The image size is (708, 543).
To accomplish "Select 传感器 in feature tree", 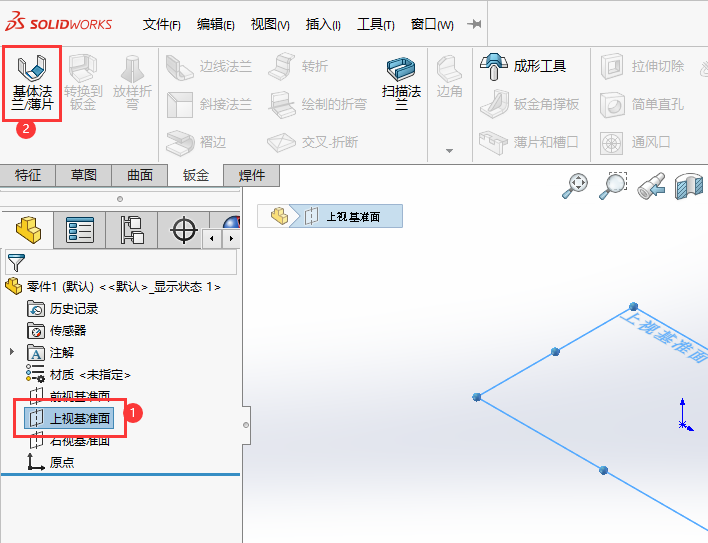I will [56, 331].
